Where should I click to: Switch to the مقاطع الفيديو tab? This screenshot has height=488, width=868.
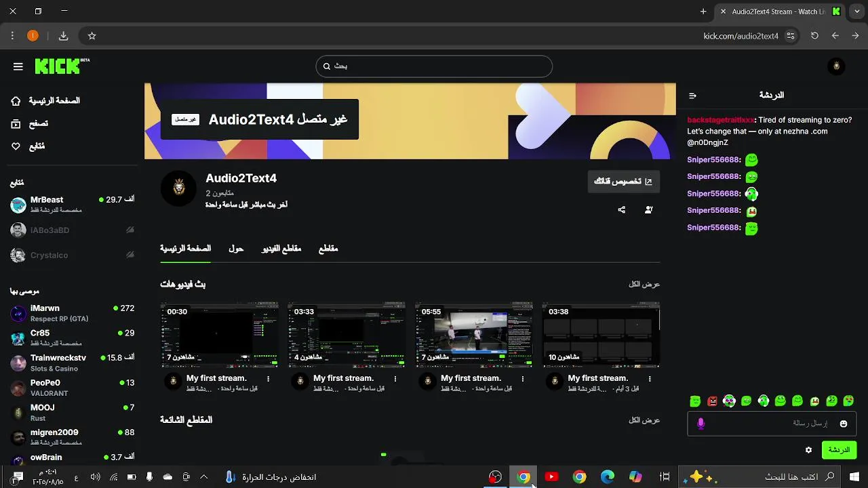[281, 249]
